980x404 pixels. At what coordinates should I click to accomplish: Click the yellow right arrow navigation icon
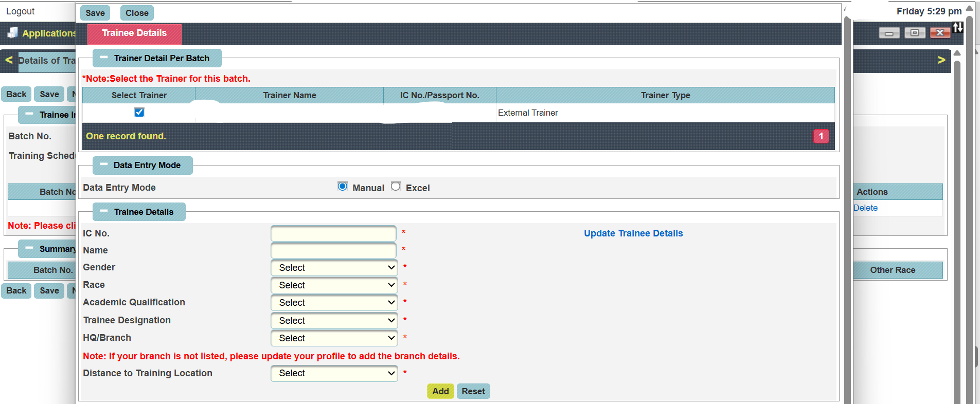(941, 60)
